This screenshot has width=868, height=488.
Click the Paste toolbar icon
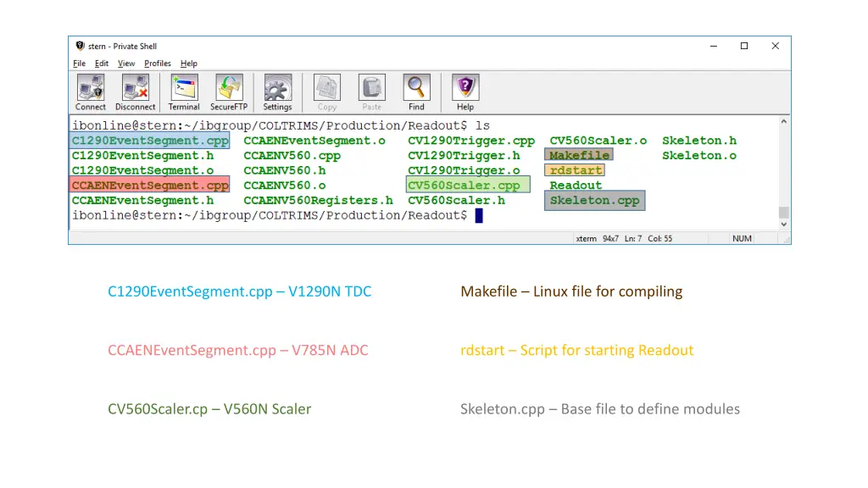coord(371,88)
